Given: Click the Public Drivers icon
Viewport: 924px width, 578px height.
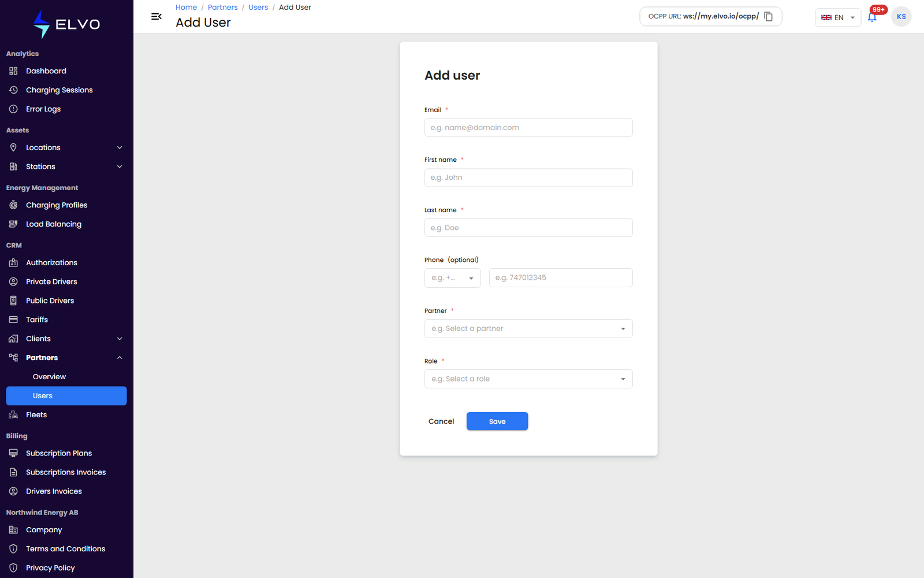Looking at the screenshot, I should pos(13,301).
